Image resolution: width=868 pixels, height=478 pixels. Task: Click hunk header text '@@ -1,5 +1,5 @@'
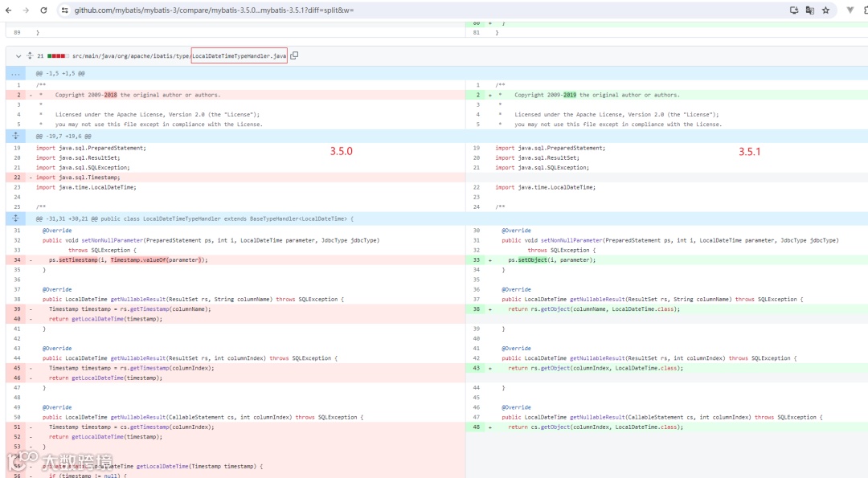point(60,74)
